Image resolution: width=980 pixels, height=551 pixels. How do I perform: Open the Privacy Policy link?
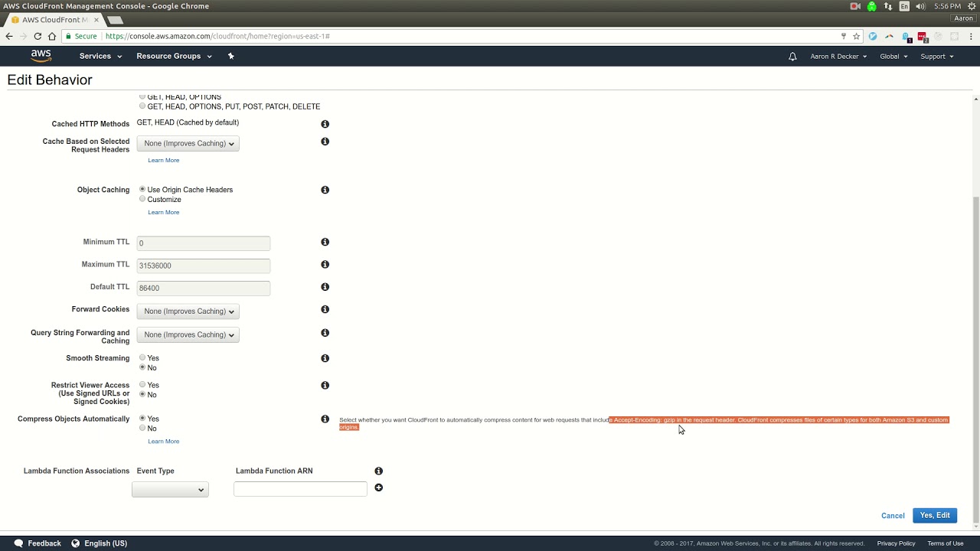point(896,543)
